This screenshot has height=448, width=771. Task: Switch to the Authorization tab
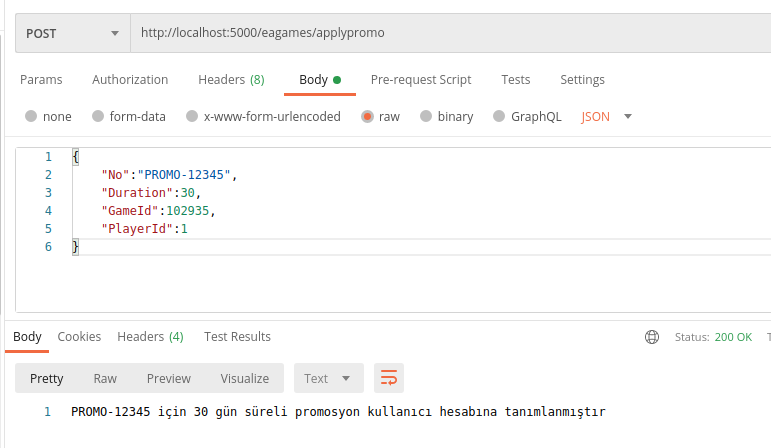(130, 80)
